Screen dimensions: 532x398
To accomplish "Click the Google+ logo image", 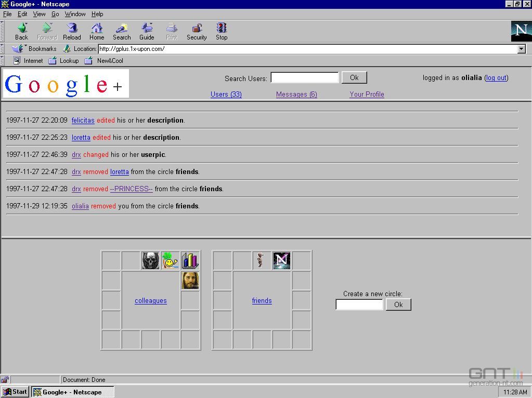I will [x=66, y=84].
